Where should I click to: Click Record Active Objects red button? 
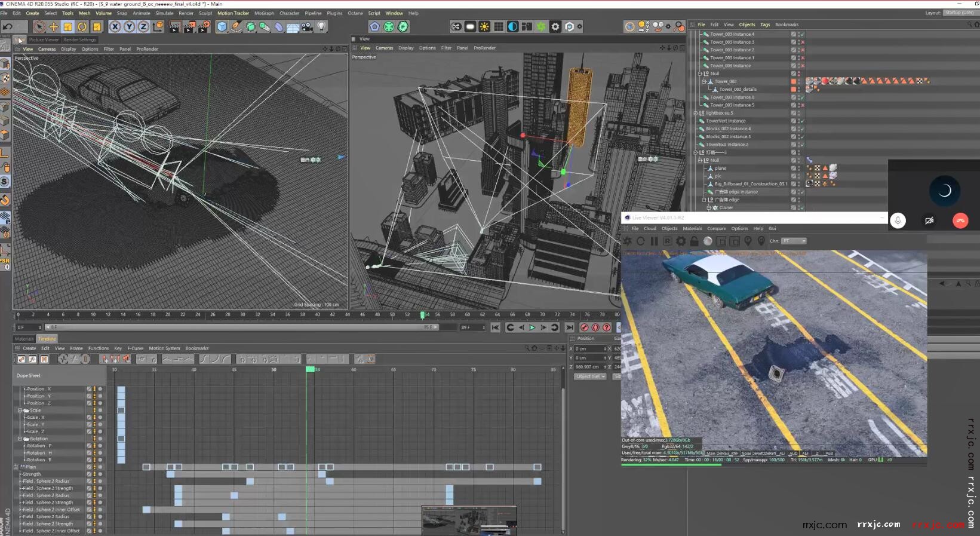(x=585, y=327)
